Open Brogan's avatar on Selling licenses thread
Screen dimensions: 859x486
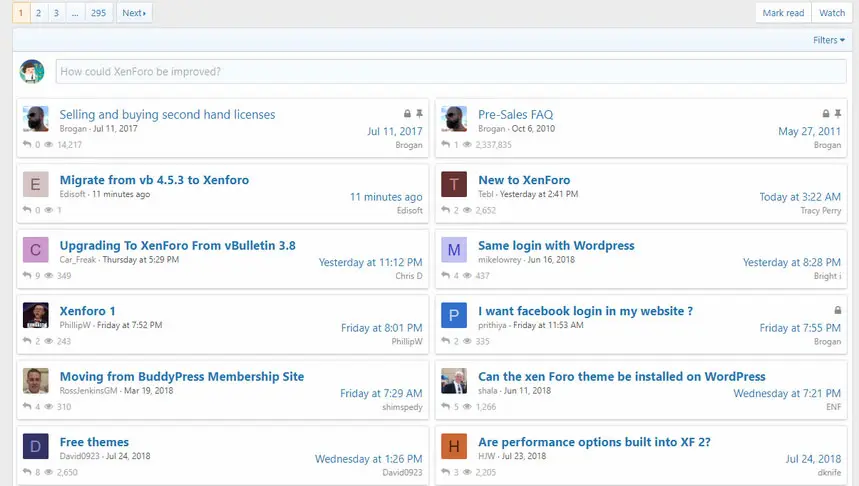point(36,119)
